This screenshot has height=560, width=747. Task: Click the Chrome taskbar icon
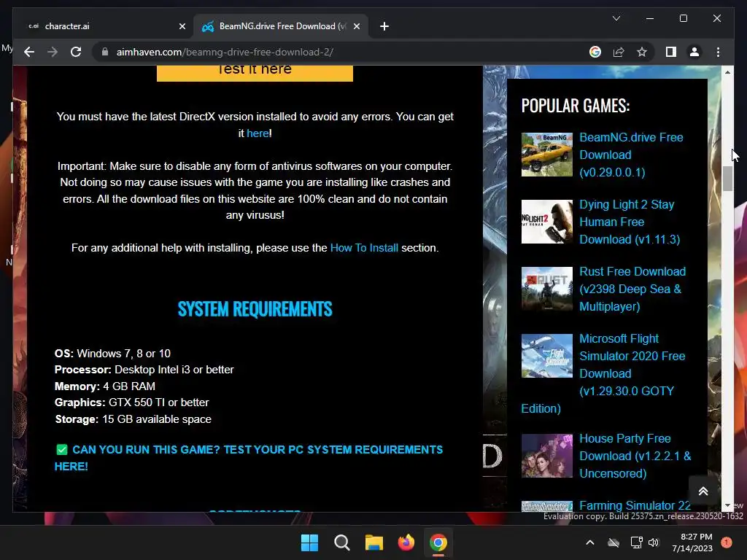(x=438, y=542)
